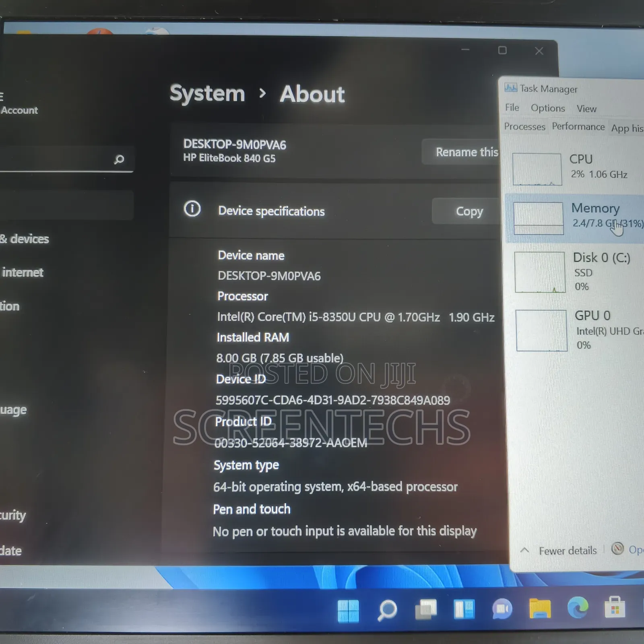Click the Open Resource Monitor icon

click(x=617, y=548)
